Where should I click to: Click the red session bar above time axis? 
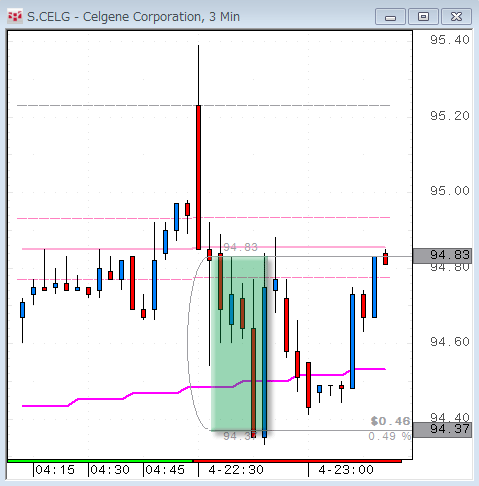(297, 461)
